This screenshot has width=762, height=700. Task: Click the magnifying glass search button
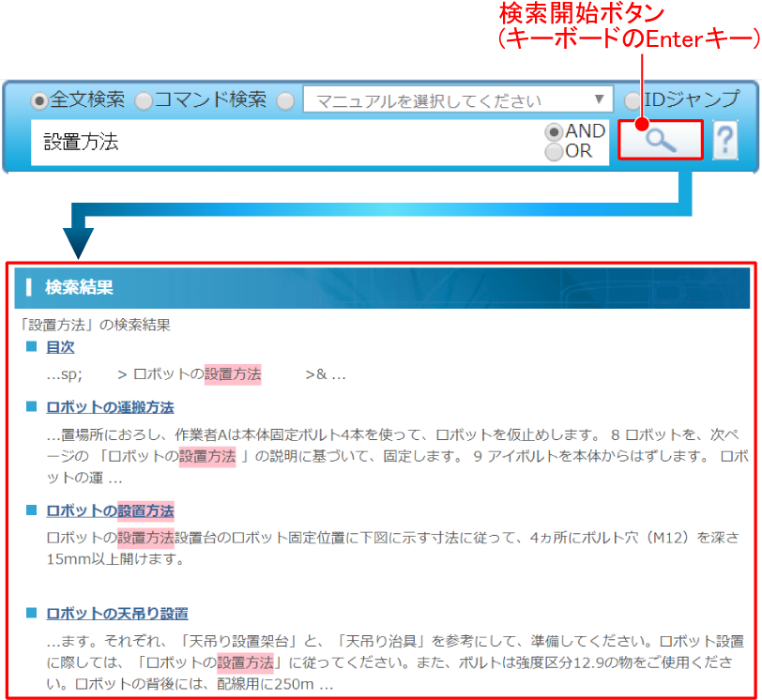click(659, 141)
